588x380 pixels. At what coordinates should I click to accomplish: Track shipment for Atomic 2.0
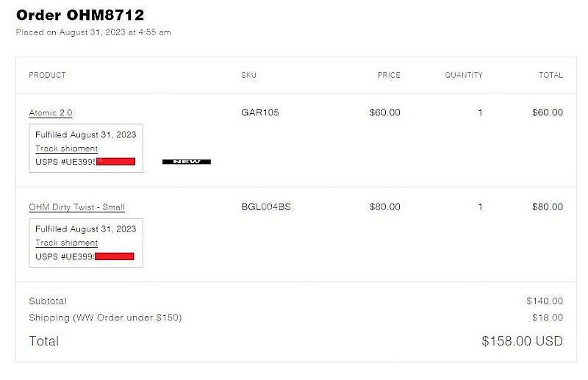click(x=67, y=148)
